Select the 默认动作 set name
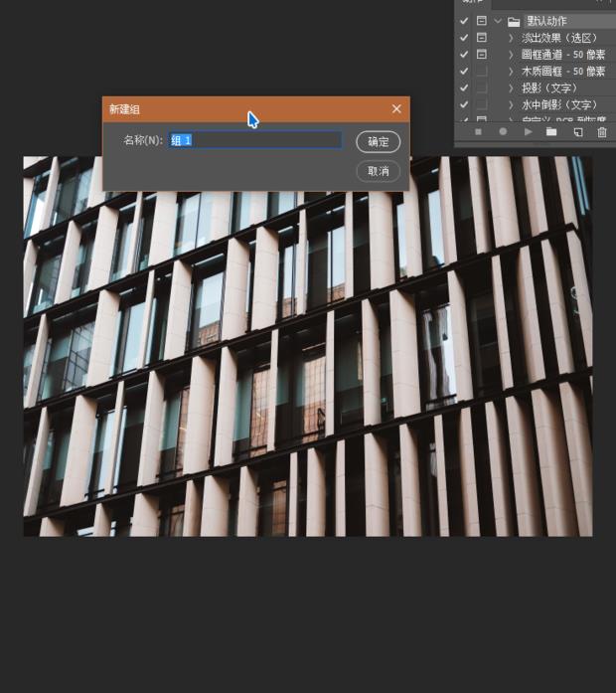616x693 pixels. [x=546, y=21]
